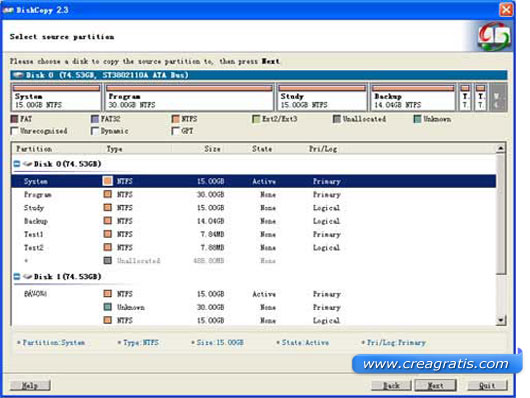
Task: Select the Program block in disk map
Action: tap(189, 97)
